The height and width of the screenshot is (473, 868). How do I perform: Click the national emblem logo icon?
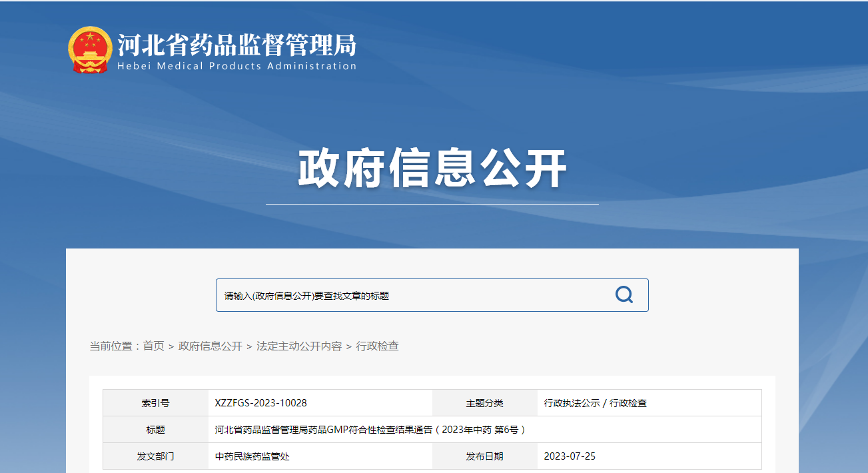pyautogui.click(x=91, y=50)
